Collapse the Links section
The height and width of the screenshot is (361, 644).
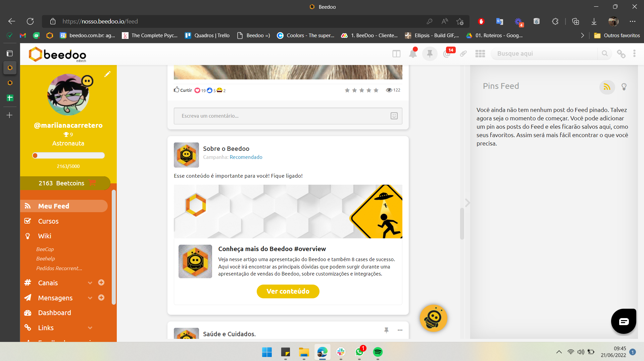90,327
